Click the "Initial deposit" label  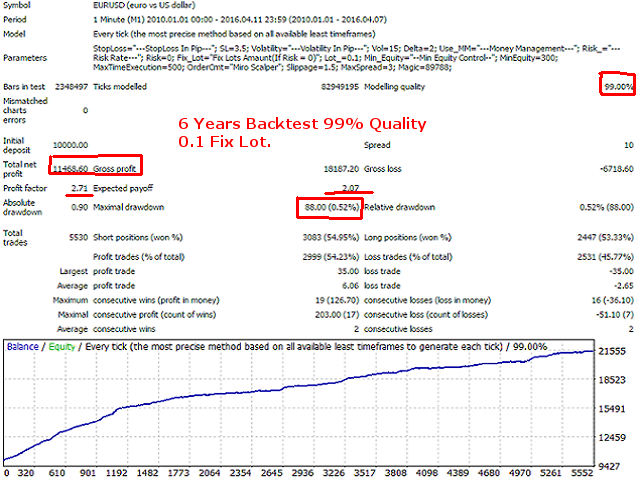17,145
